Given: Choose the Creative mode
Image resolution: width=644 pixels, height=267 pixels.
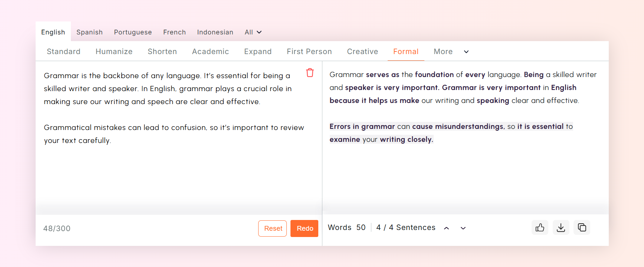Looking at the screenshot, I should point(362,51).
